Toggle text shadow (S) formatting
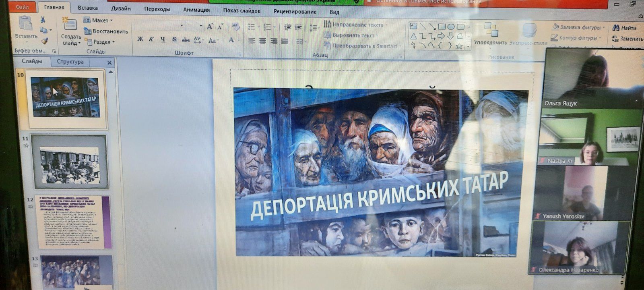This screenshot has height=290, width=644. pyautogui.click(x=174, y=39)
